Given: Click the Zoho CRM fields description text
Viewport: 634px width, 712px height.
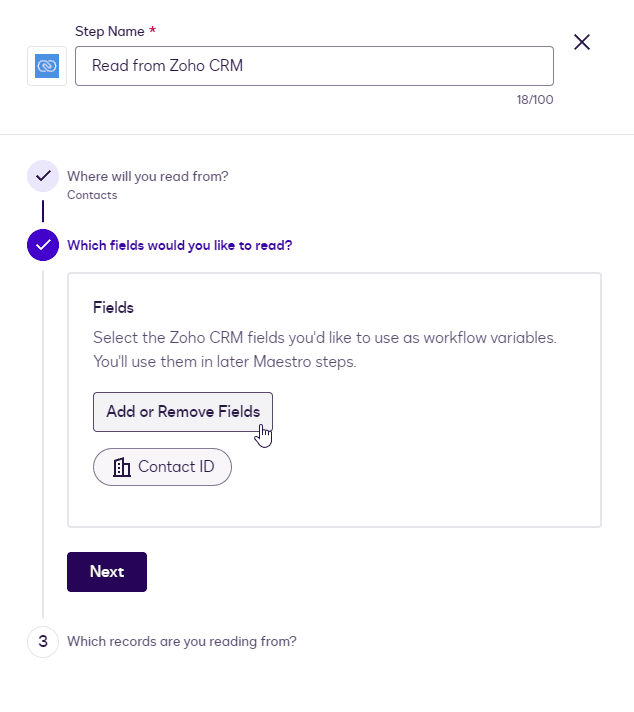Looking at the screenshot, I should [x=324, y=349].
